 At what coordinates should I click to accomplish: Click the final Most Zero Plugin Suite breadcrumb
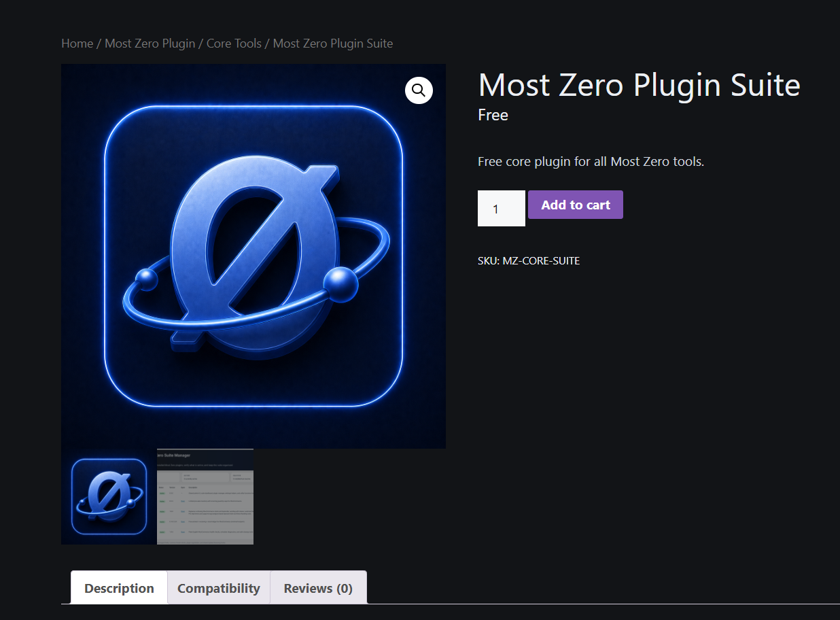333,44
